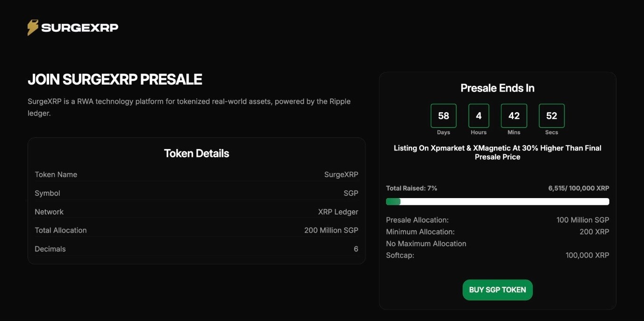644x321 pixels.
Task: Click the Softcap 100,000 XRP value
Action: coord(587,255)
